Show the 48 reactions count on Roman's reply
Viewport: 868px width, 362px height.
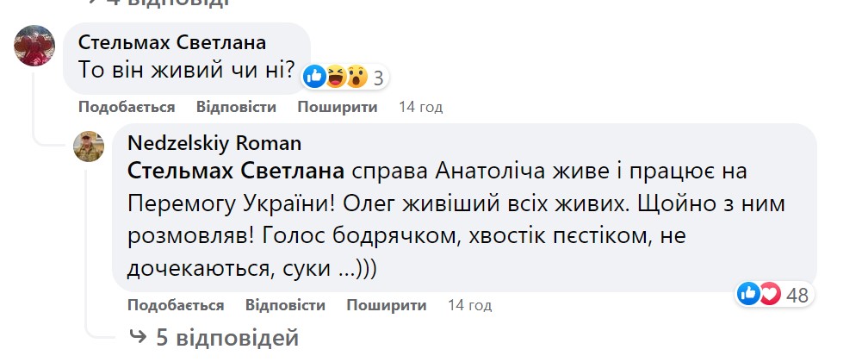point(797,295)
